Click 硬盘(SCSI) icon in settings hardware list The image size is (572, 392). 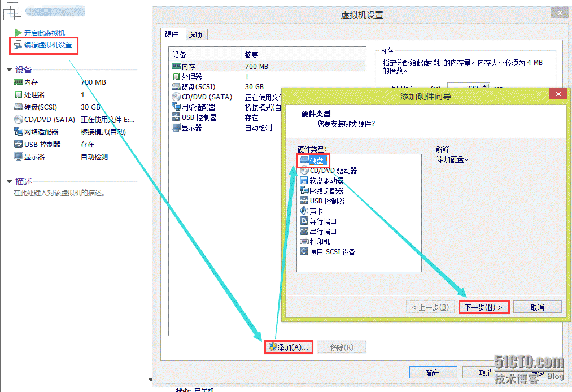[176, 87]
